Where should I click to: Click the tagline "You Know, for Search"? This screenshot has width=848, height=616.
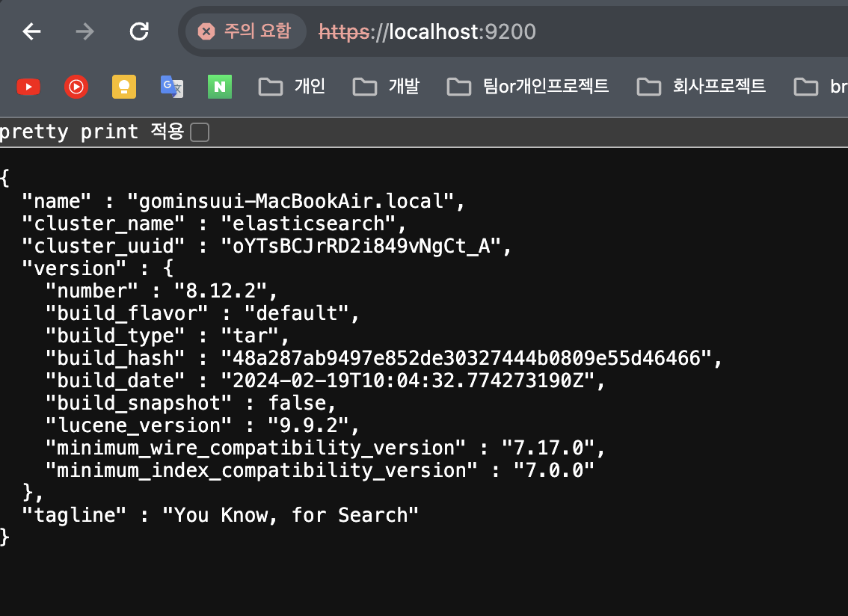[x=290, y=515]
